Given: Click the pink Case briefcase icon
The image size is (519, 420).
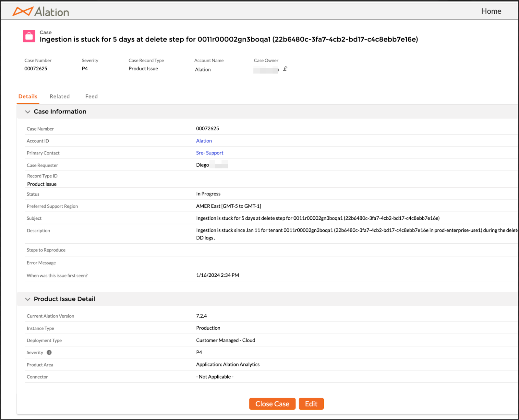Looking at the screenshot, I should [29, 36].
